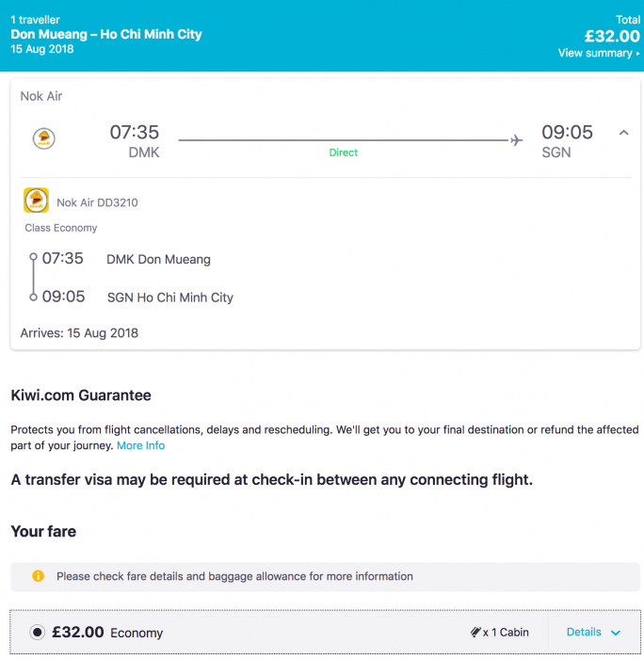Click the yellow info icon in fare notice
The height and width of the screenshot is (659, 644).
pyautogui.click(x=38, y=576)
